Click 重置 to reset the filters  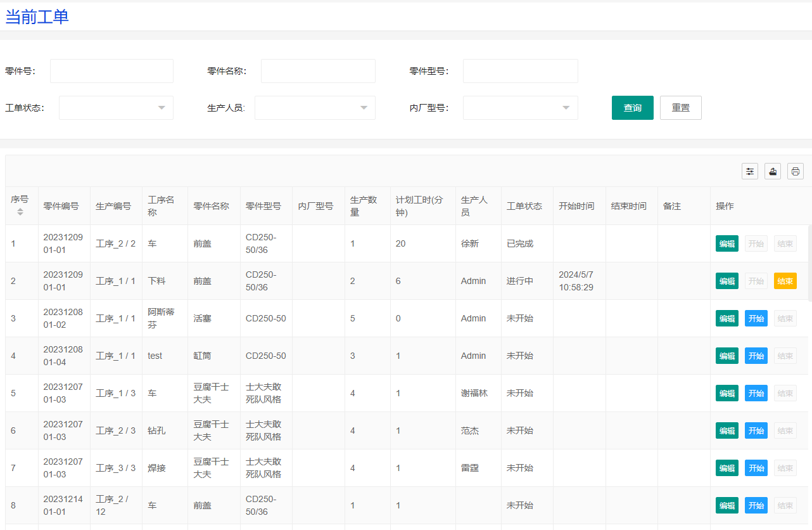680,108
